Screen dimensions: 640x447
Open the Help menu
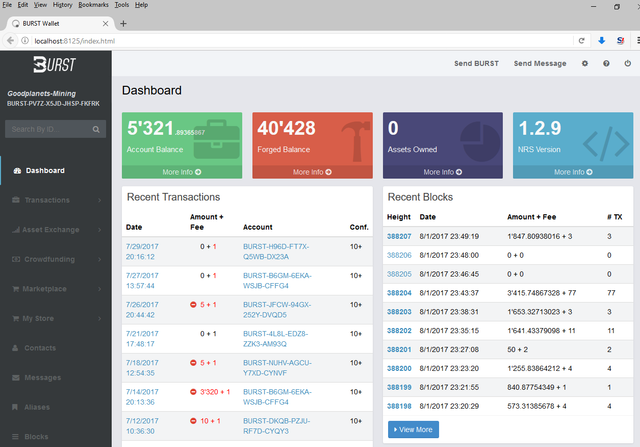tap(142, 5)
